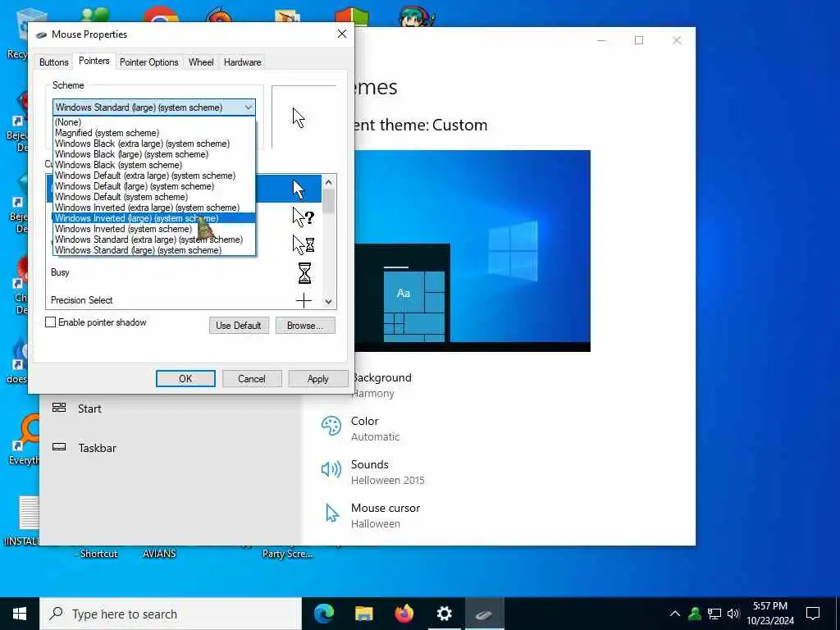Launch Microsoft Edge from taskbar

[x=324, y=614]
